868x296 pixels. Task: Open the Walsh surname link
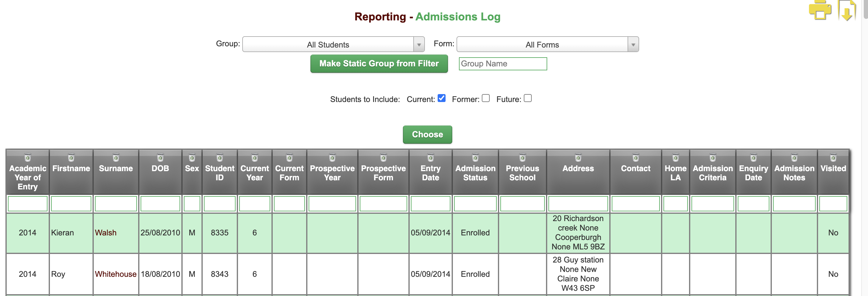click(106, 233)
